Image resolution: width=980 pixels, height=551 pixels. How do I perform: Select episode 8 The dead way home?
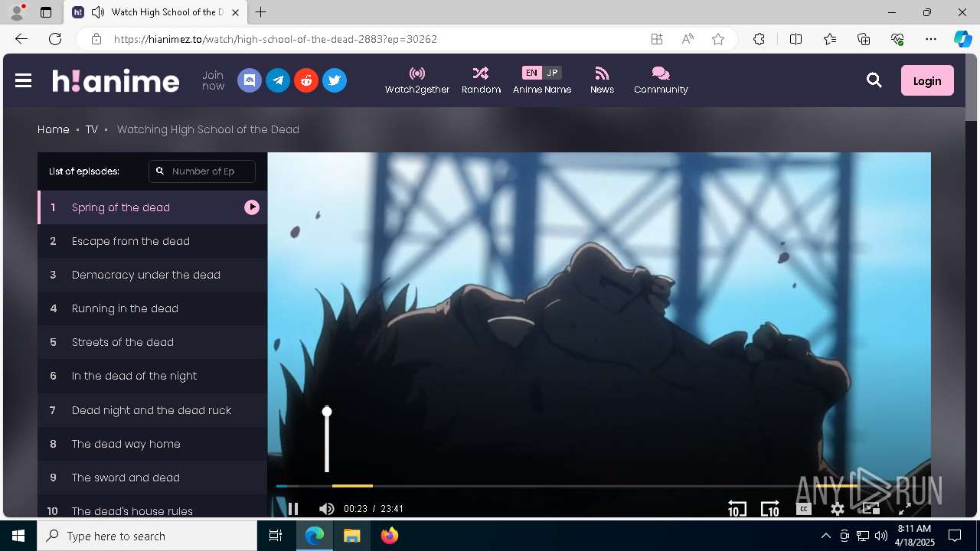pyautogui.click(x=152, y=444)
